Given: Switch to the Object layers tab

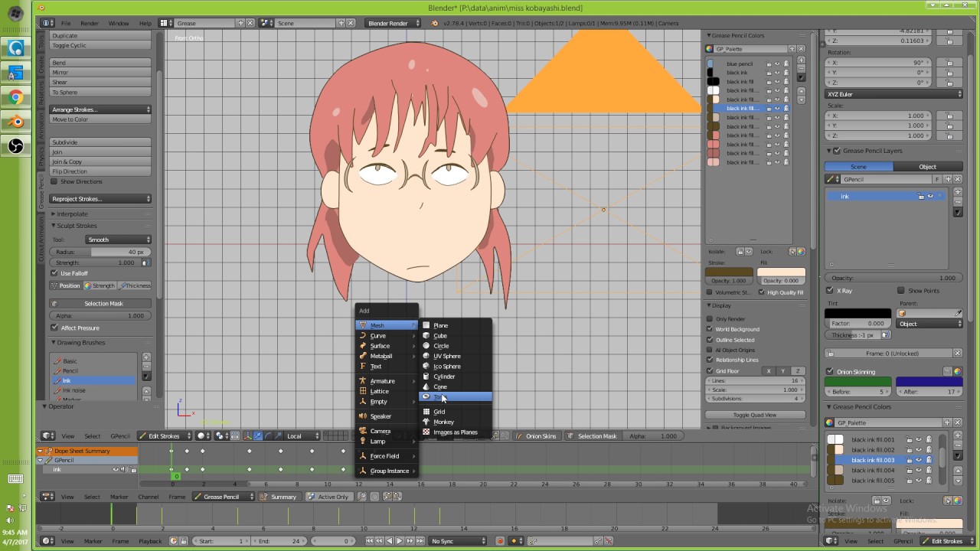Looking at the screenshot, I should pos(927,167).
